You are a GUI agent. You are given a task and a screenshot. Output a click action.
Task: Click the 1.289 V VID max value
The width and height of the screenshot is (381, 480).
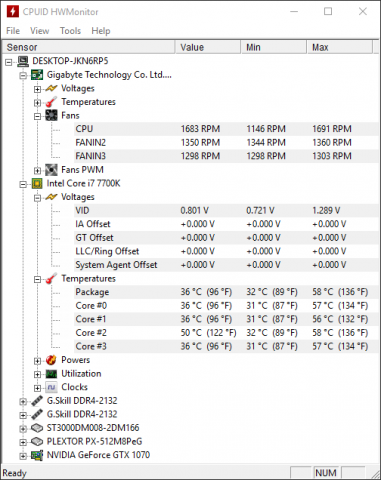point(326,211)
